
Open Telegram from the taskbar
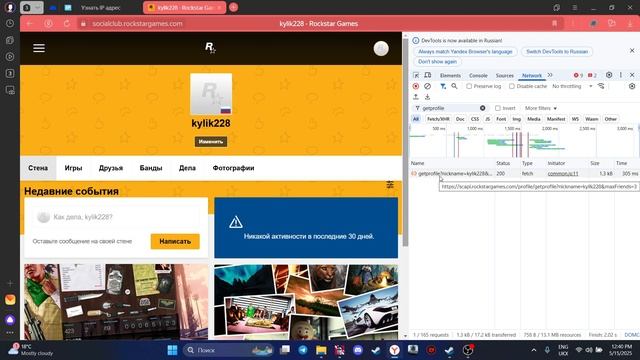[303, 350]
